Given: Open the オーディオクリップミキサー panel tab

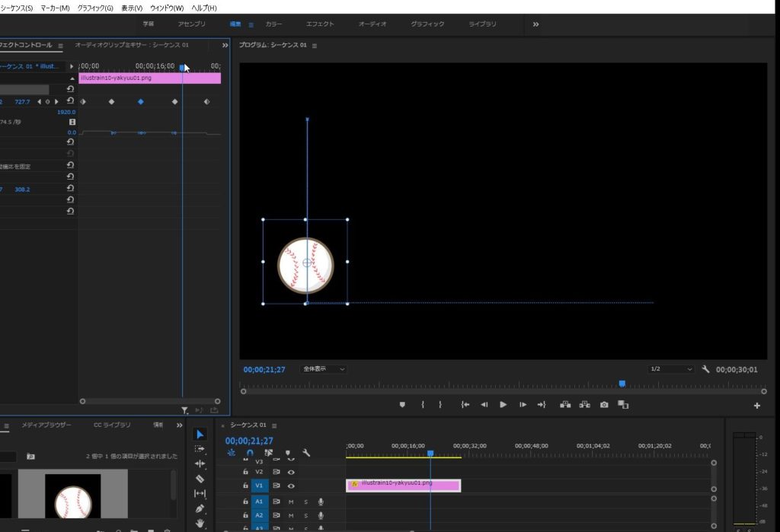Looking at the screenshot, I should click(x=132, y=45).
